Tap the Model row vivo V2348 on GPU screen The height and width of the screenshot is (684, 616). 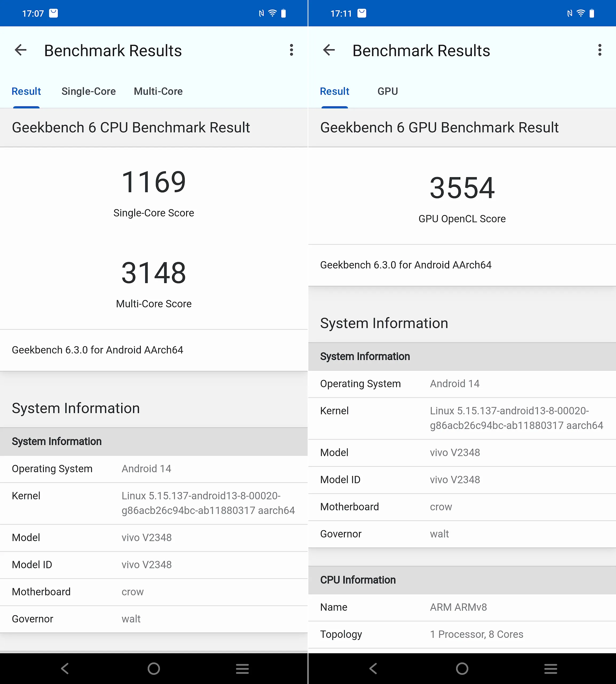pos(462,452)
